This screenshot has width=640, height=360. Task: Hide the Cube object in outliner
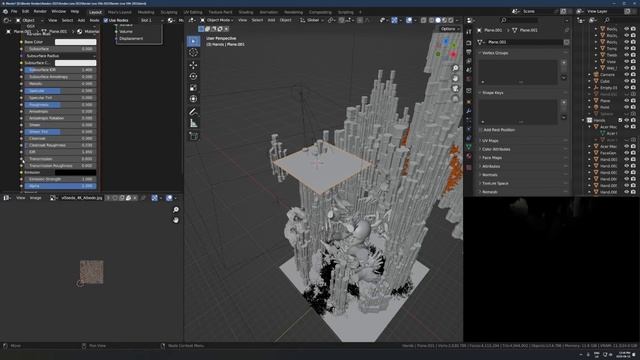(x=627, y=81)
